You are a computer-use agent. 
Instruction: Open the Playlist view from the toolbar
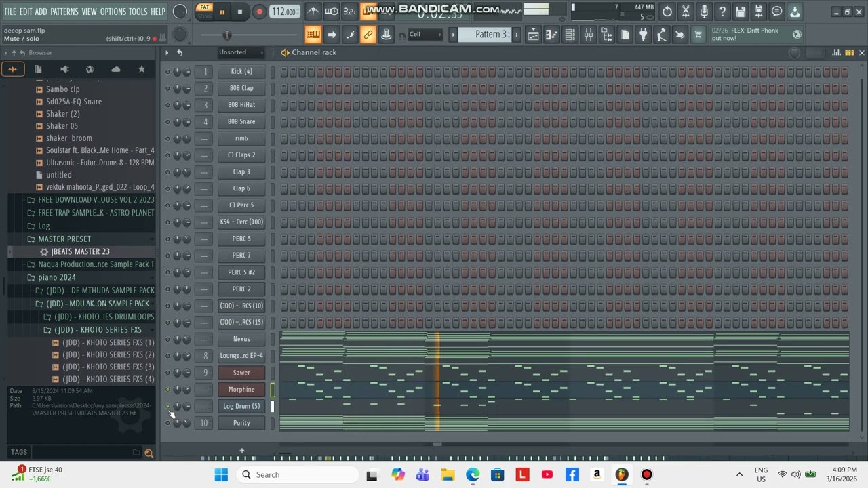click(x=534, y=35)
